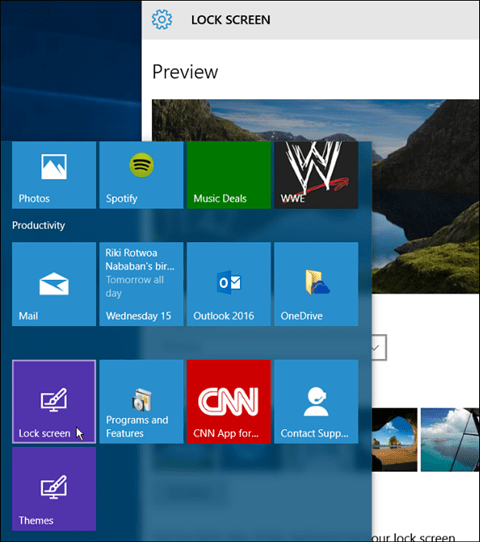Screen dimensions: 480x542
Task: Launch the Outlook 2016 tile
Action: pyautogui.click(x=229, y=284)
